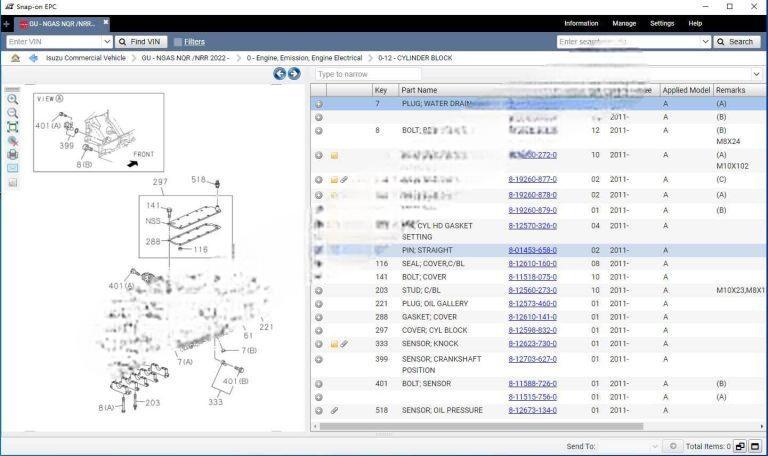Screen dimensions: 768x456
Task: Click the blue back arrow in breadcrumb
Action: tap(33, 58)
